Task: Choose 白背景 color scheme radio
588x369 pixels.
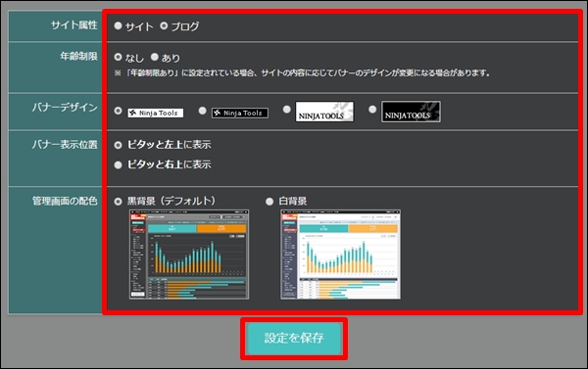Action: (x=269, y=202)
